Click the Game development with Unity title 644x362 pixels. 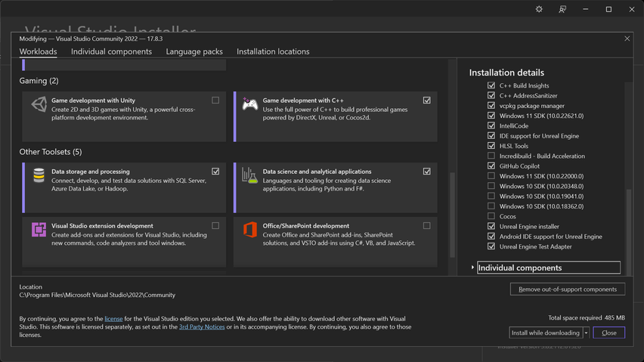click(93, 101)
